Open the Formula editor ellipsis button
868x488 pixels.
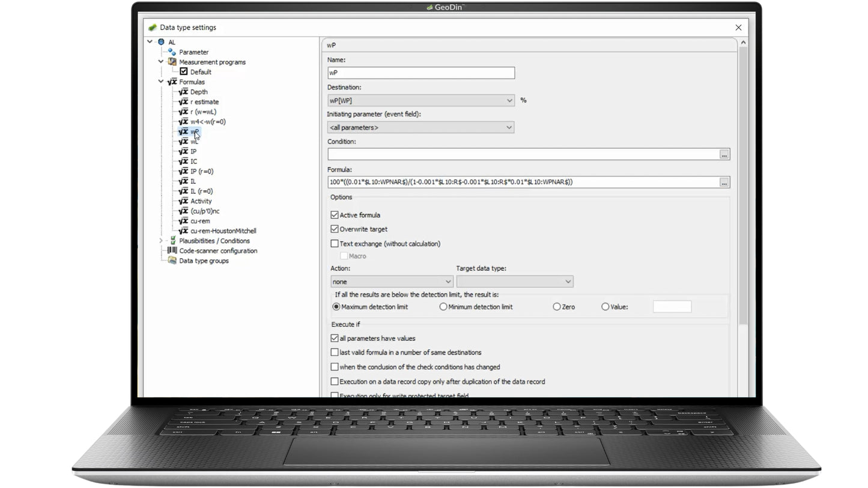[x=724, y=182]
